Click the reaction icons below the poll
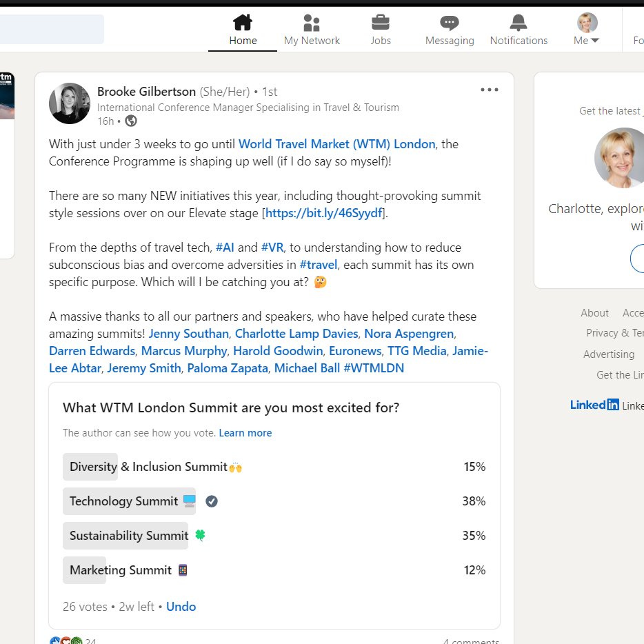Viewport: 644px width, 644px height. [66, 641]
